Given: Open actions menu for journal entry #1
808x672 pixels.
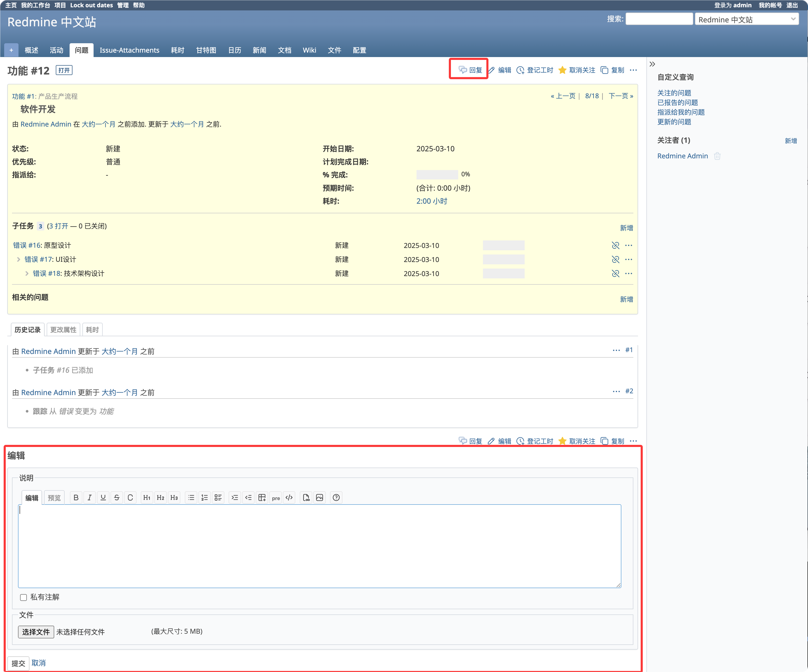Looking at the screenshot, I should (x=616, y=350).
